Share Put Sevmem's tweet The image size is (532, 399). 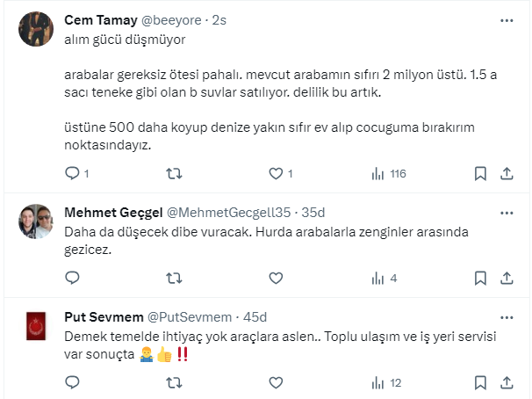507,383
